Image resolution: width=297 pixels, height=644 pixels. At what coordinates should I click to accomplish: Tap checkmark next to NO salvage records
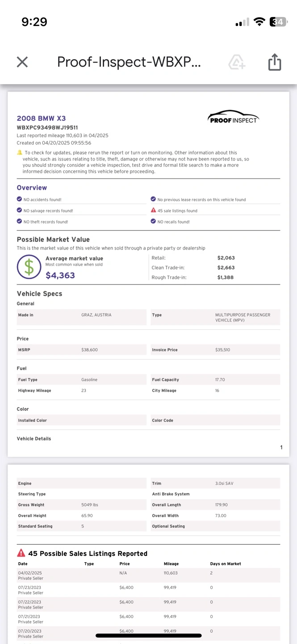(x=19, y=211)
